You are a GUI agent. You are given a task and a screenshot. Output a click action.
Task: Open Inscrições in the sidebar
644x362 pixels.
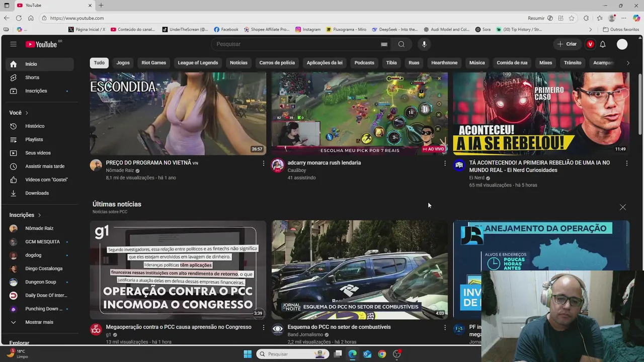[x=40, y=91]
